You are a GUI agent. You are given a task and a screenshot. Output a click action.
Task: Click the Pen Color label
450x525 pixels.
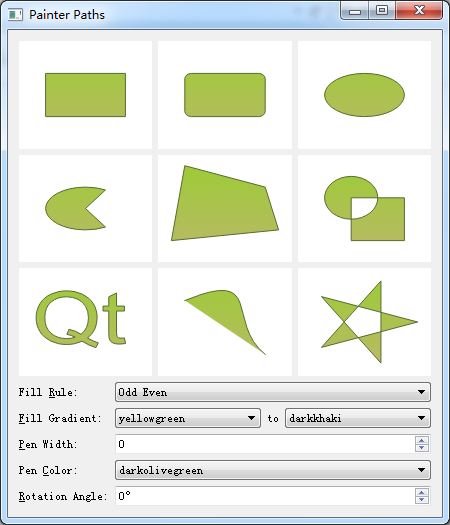coord(48,470)
